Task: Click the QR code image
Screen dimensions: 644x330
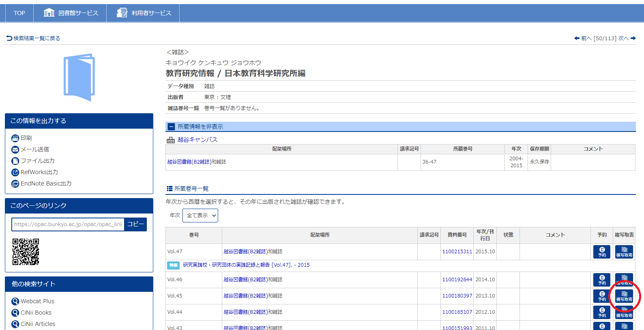Action: [26, 252]
